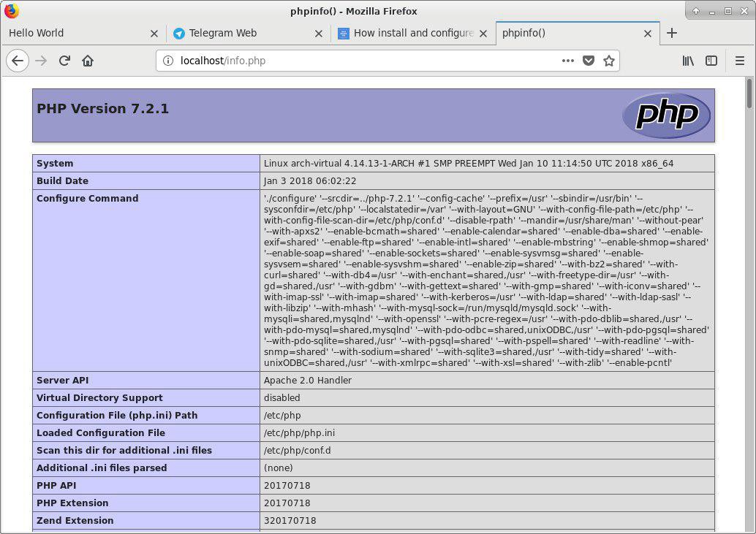Click the (none) value

[278, 468]
